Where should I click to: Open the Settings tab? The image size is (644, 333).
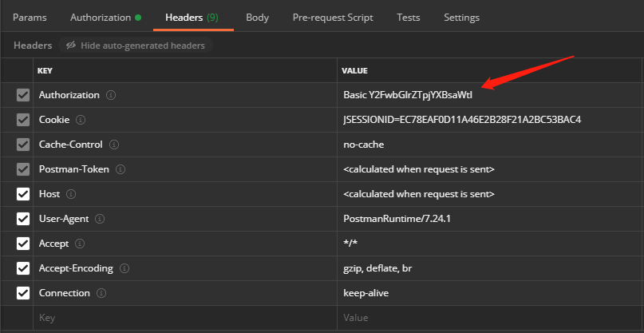click(x=461, y=18)
